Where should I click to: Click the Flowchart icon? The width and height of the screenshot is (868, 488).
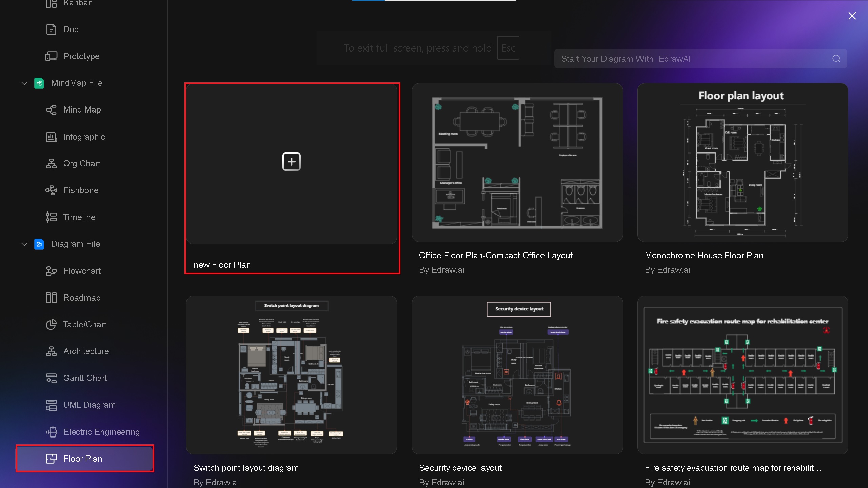51,271
